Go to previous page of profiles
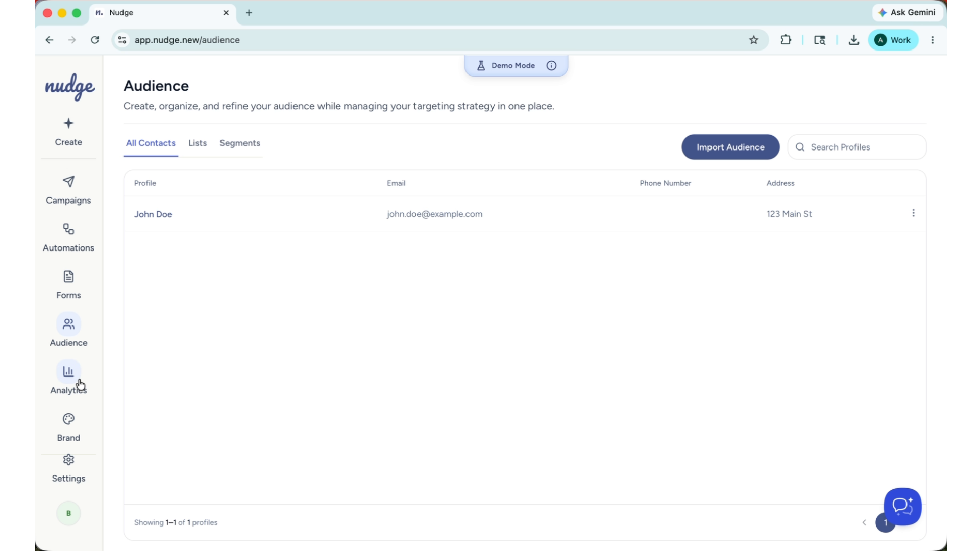The width and height of the screenshot is (980, 551). pyautogui.click(x=864, y=522)
